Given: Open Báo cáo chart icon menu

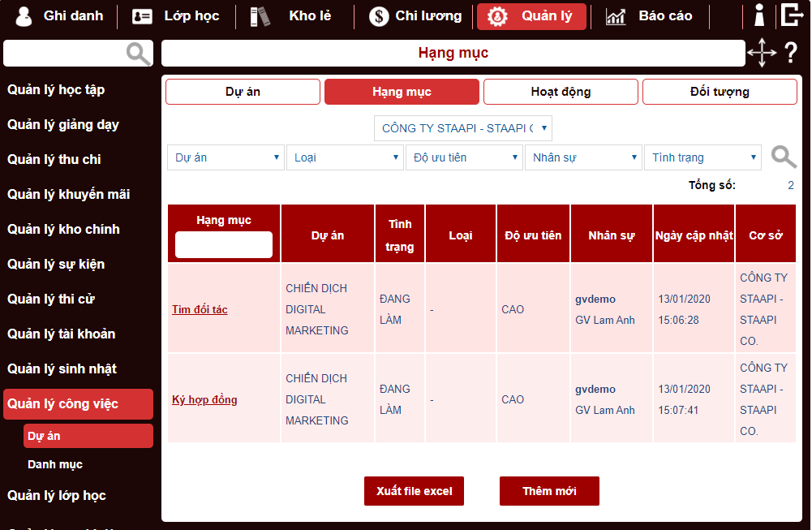Looking at the screenshot, I should coord(617,16).
